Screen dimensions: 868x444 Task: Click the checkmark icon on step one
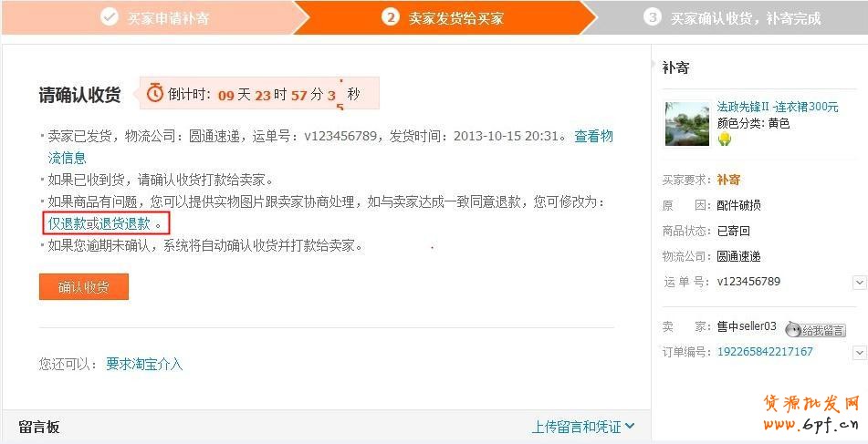[109, 17]
